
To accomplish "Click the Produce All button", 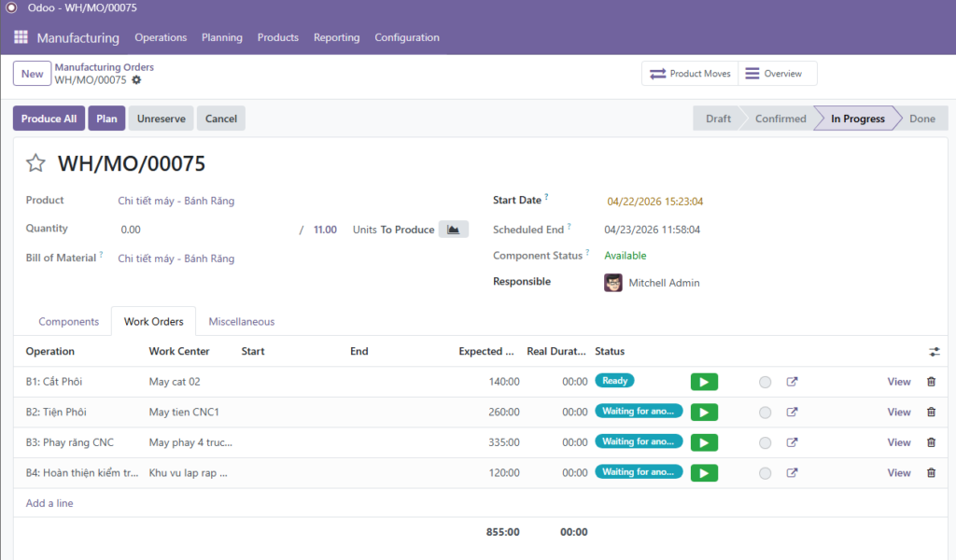I will tap(49, 119).
